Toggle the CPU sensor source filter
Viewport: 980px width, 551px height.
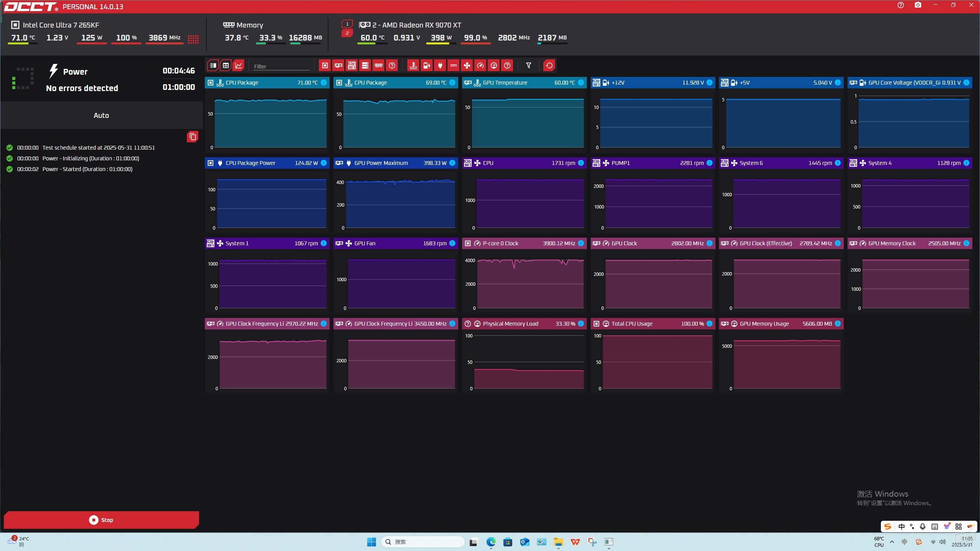(x=325, y=65)
